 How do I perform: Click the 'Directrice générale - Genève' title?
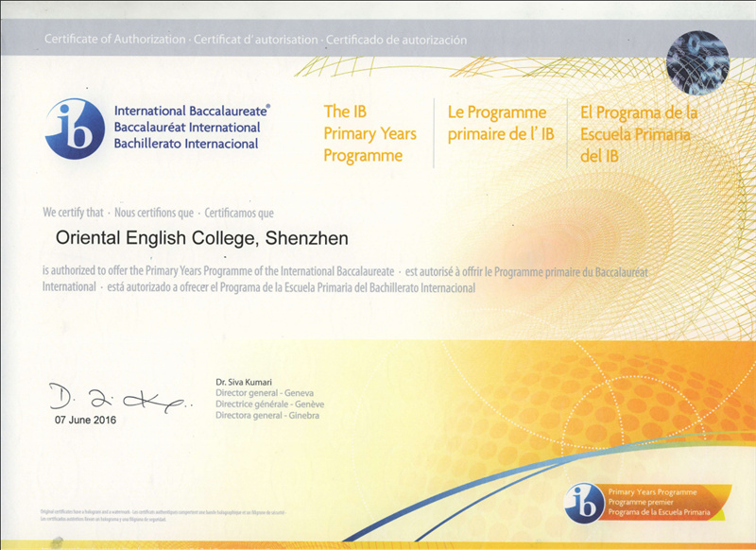coord(270,404)
